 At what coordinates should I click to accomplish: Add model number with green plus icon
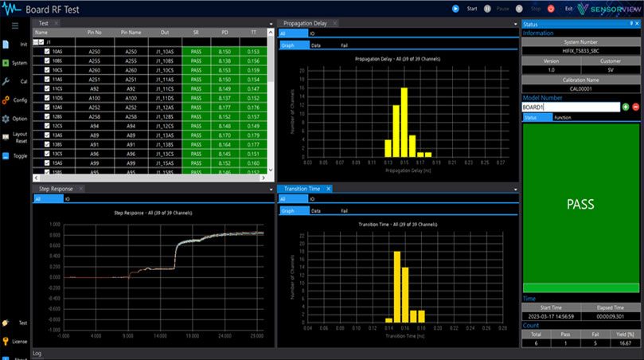click(626, 107)
